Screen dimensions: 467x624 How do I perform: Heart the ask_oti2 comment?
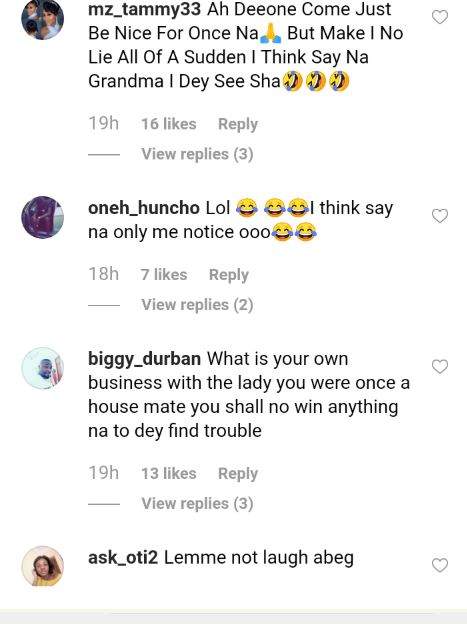coord(440,565)
